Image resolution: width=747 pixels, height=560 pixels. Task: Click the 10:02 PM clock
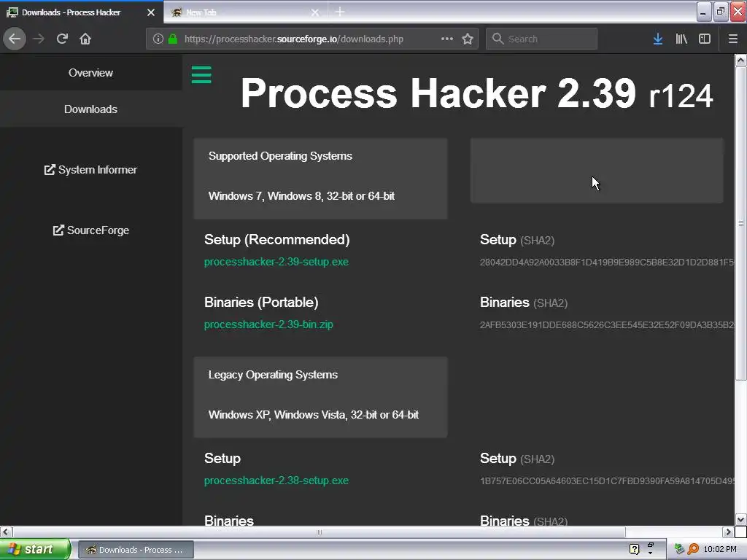point(720,549)
